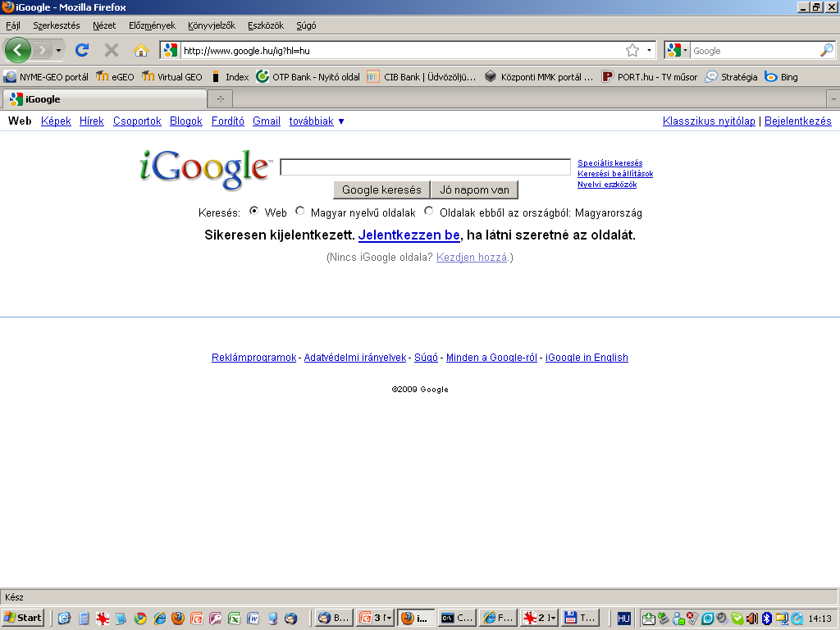Select the iGoogle browser tab
The width and height of the screenshot is (840, 630).
click(x=105, y=99)
